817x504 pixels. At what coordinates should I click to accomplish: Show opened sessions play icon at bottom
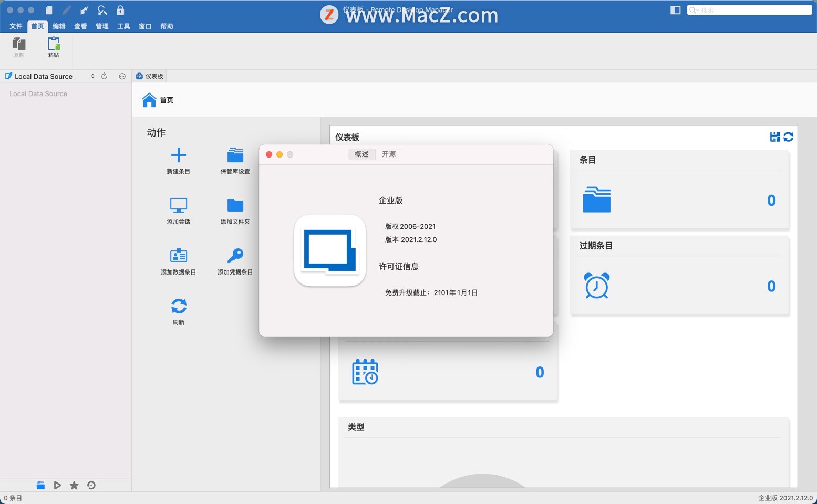pyautogui.click(x=57, y=485)
